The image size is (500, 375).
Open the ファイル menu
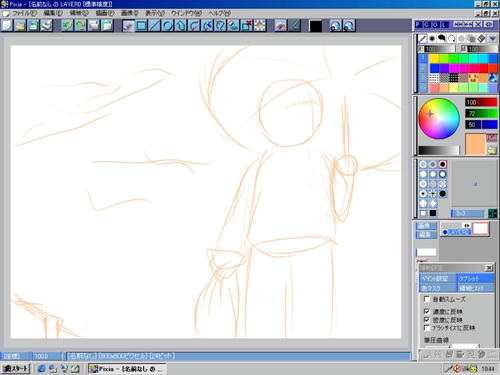24,13
